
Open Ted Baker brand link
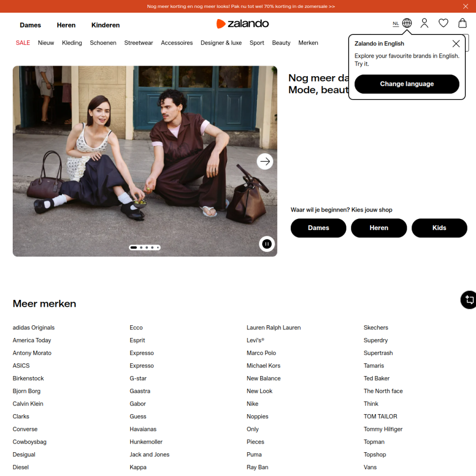tap(377, 379)
